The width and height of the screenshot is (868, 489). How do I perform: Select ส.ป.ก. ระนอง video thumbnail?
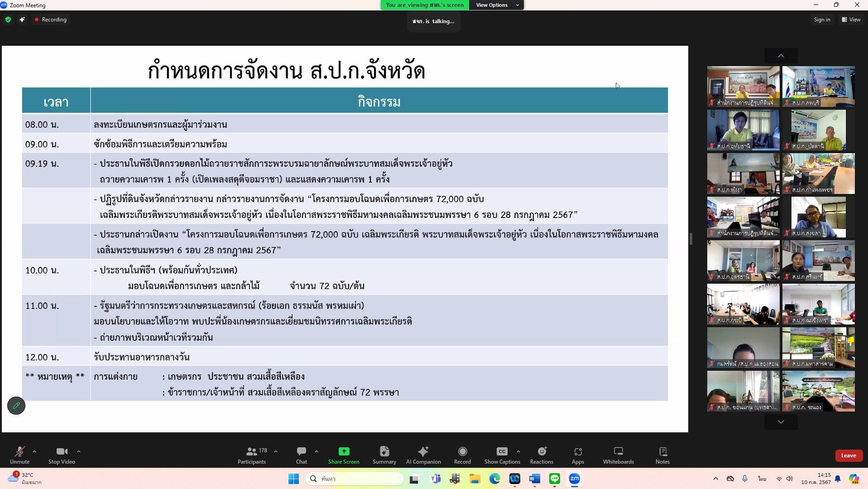point(818,391)
